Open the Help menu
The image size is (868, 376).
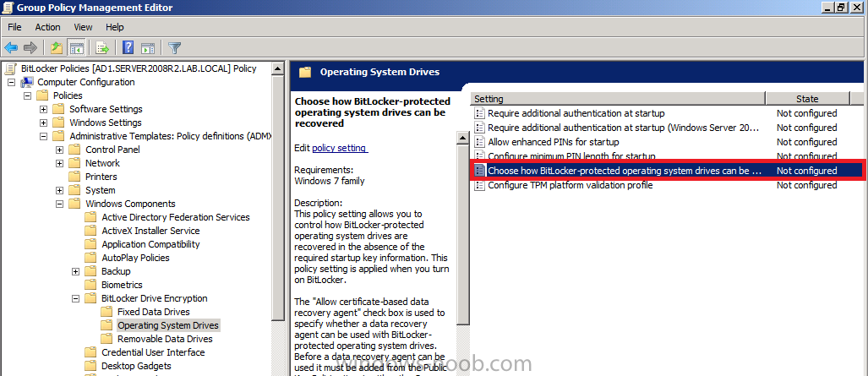click(115, 27)
